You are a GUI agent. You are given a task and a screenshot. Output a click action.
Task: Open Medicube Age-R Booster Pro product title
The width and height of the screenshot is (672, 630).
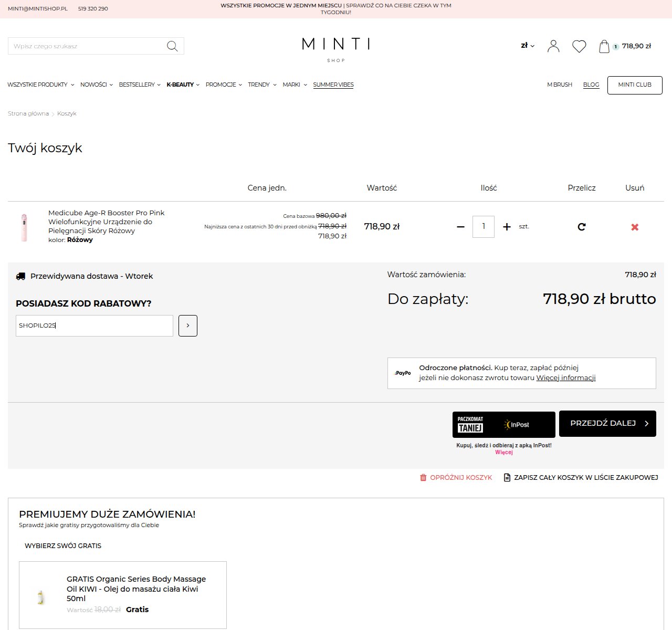pos(107,222)
